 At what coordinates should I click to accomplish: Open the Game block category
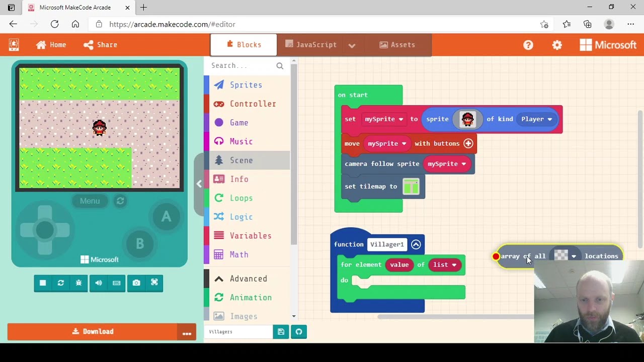click(x=247, y=123)
